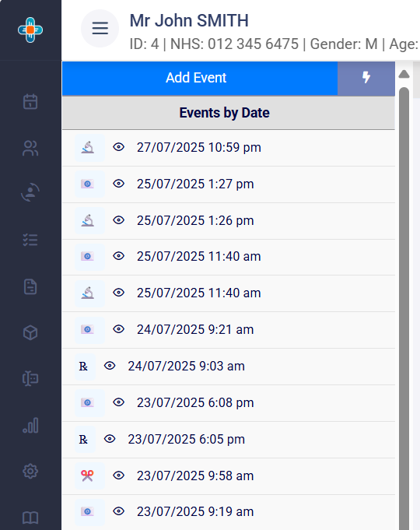Open the patients (people) sidebar icon
The width and height of the screenshot is (420, 530).
tap(30, 148)
